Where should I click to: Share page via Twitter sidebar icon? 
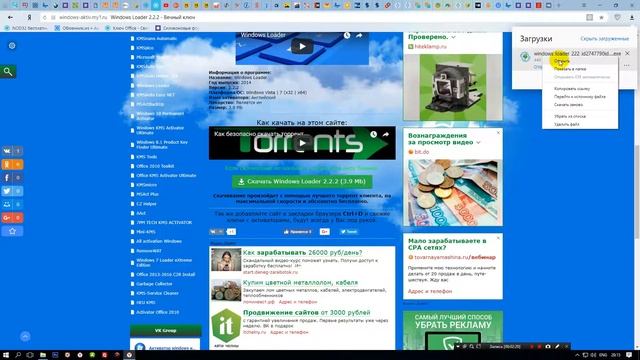point(7,191)
